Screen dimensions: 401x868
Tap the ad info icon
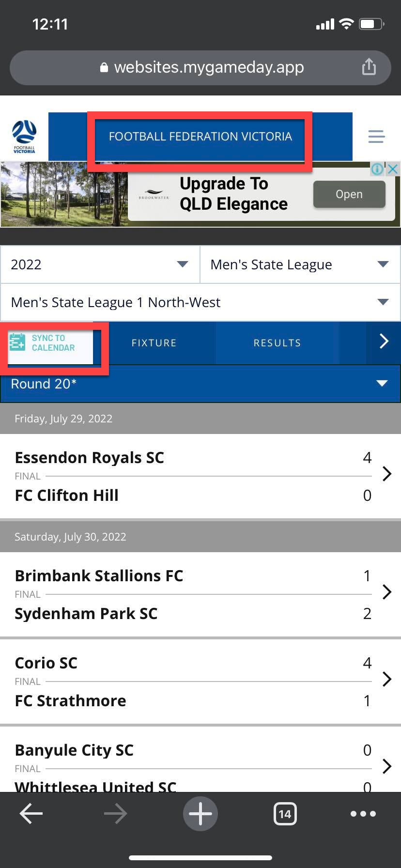click(377, 169)
